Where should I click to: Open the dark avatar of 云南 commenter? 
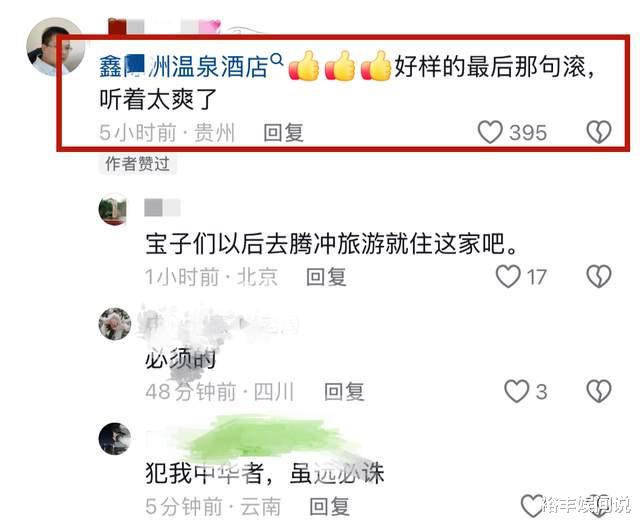[x=115, y=439]
